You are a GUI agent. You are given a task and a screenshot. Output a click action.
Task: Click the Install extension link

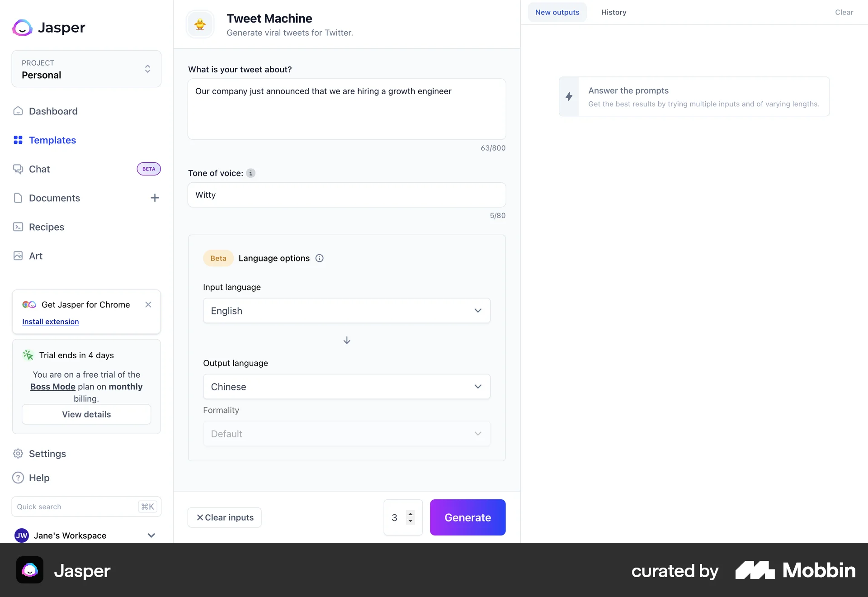tap(51, 322)
